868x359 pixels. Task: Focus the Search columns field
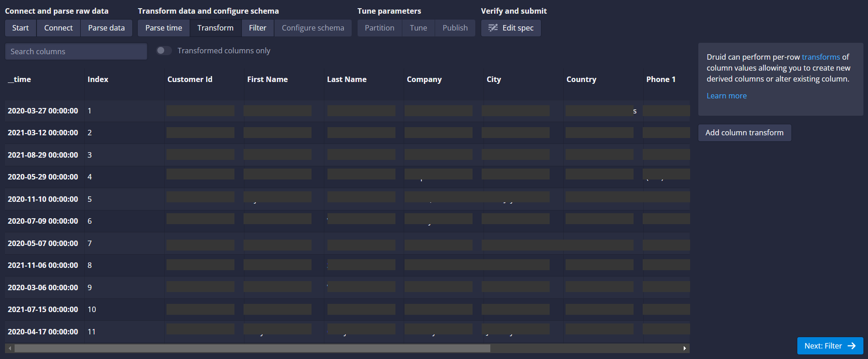pos(76,51)
